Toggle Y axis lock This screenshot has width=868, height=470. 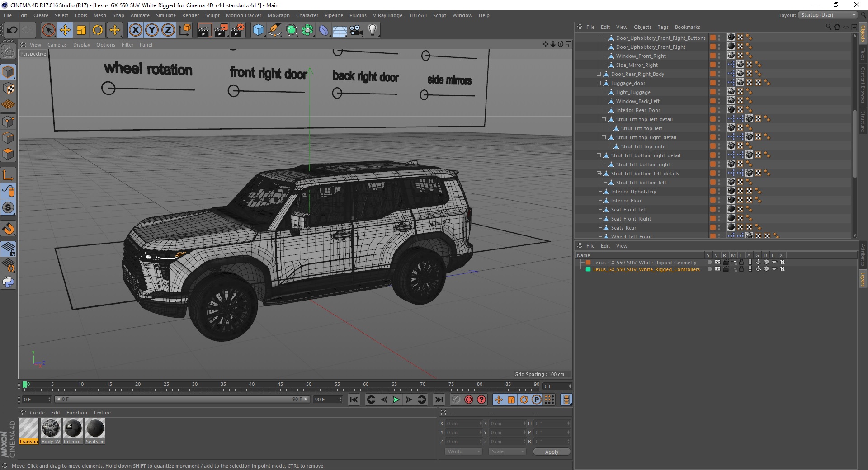pos(152,30)
